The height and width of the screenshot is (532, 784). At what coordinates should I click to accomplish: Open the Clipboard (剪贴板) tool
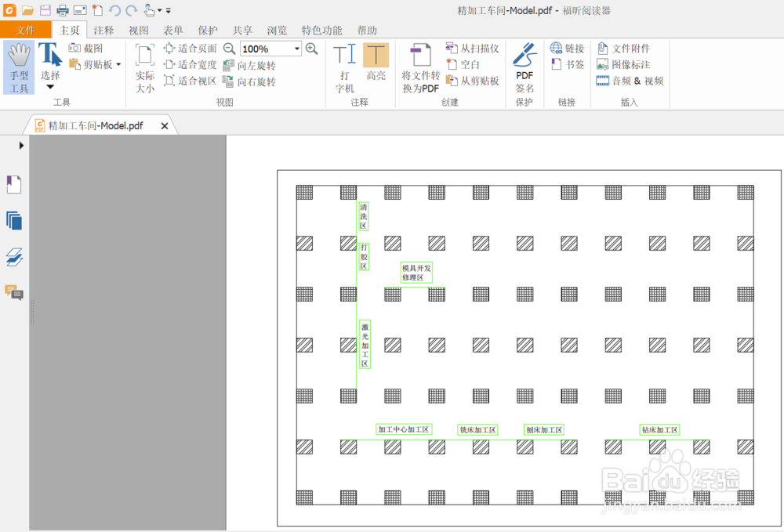(x=90, y=64)
